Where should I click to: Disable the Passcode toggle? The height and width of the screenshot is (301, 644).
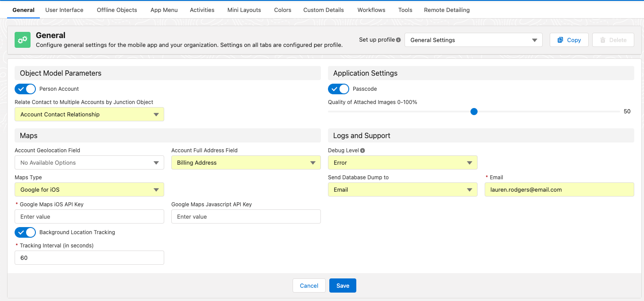[x=339, y=89]
